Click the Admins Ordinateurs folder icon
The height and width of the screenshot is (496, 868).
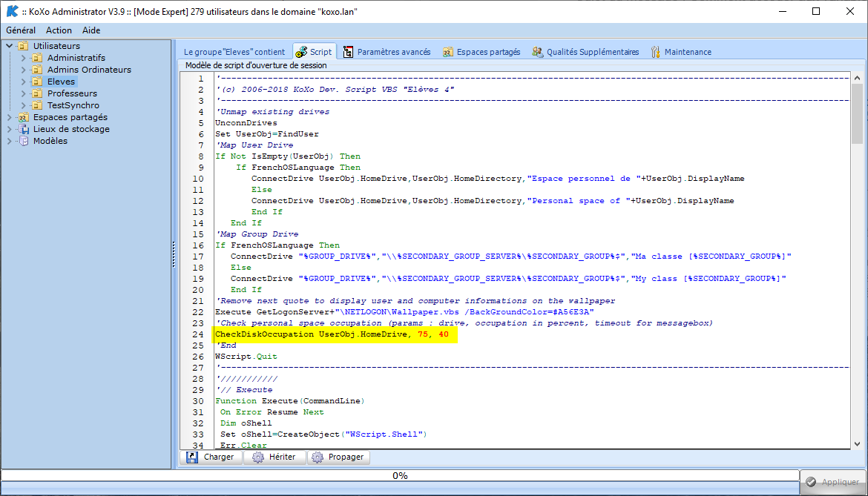(x=37, y=70)
